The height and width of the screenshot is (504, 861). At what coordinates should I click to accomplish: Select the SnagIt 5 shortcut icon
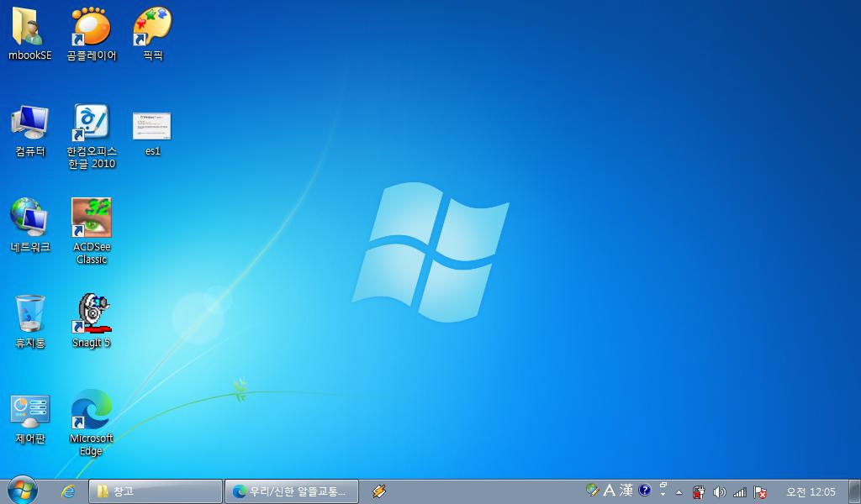[x=91, y=321]
